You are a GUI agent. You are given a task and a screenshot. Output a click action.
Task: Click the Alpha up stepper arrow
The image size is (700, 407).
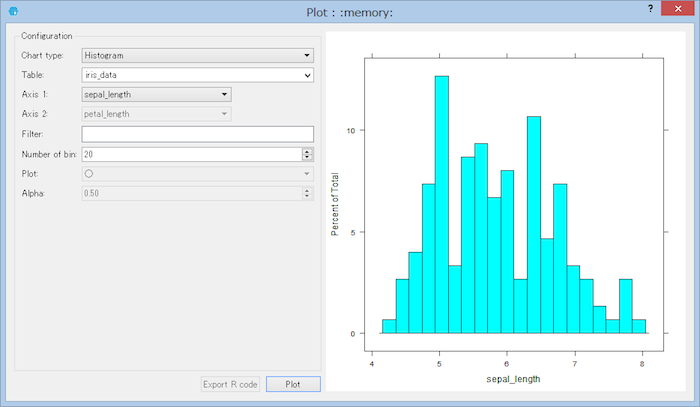click(x=307, y=190)
